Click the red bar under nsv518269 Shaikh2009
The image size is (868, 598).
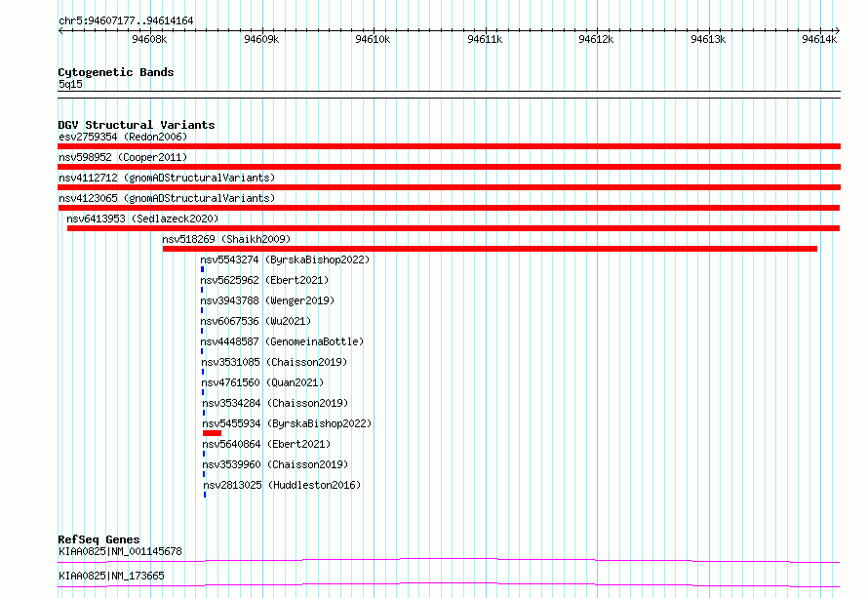click(x=490, y=249)
